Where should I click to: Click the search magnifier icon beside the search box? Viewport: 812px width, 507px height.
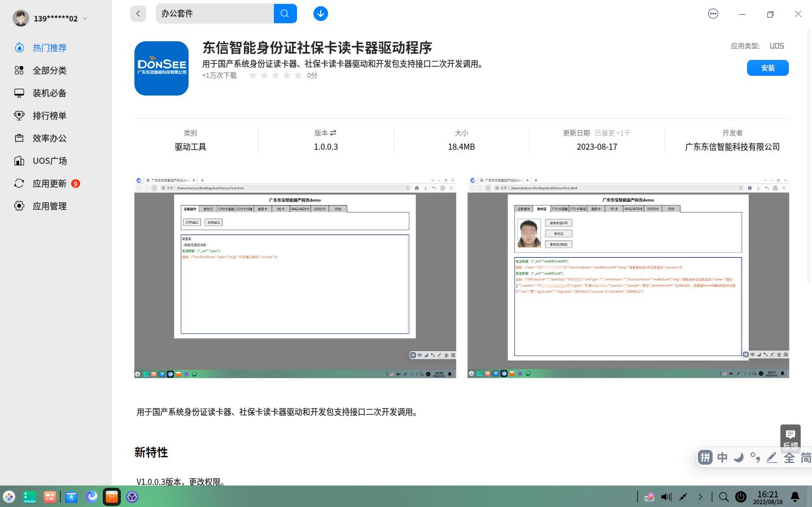(285, 13)
